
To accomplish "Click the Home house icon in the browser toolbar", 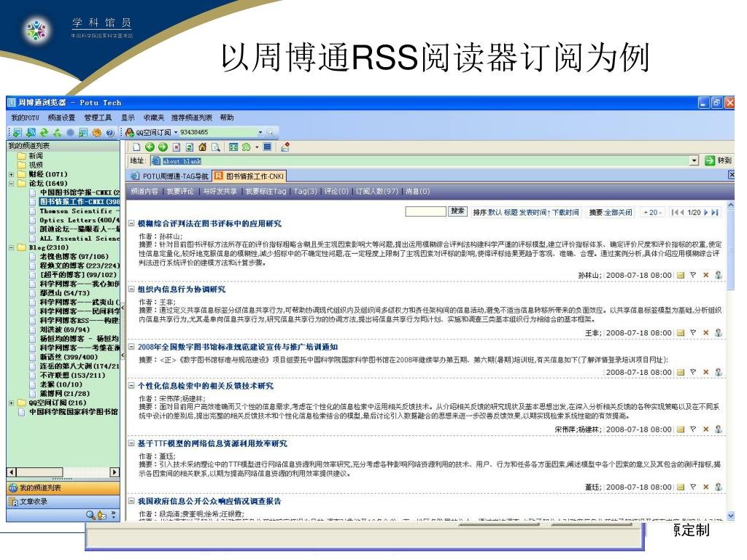I will coord(203,147).
